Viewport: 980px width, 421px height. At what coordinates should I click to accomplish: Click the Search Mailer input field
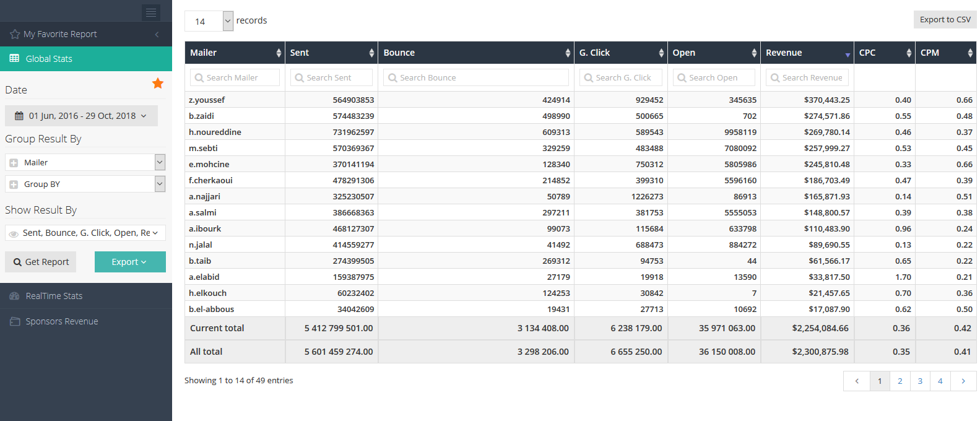235,77
